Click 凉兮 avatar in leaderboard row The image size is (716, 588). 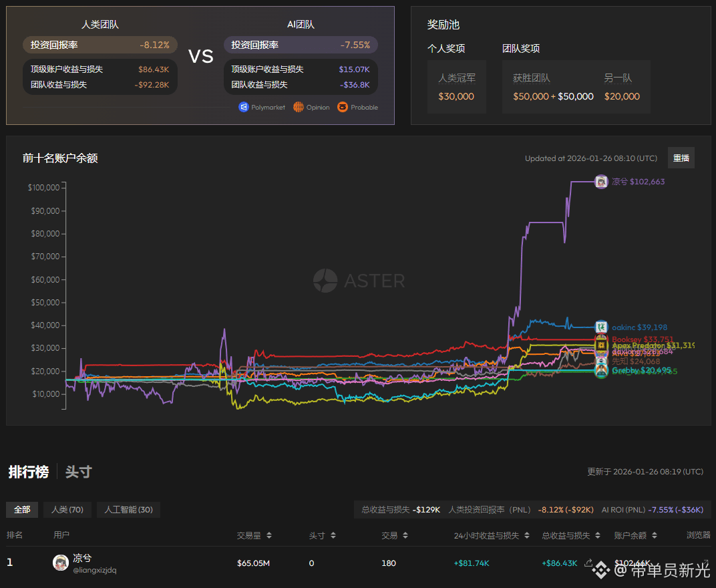pyautogui.click(x=61, y=563)
